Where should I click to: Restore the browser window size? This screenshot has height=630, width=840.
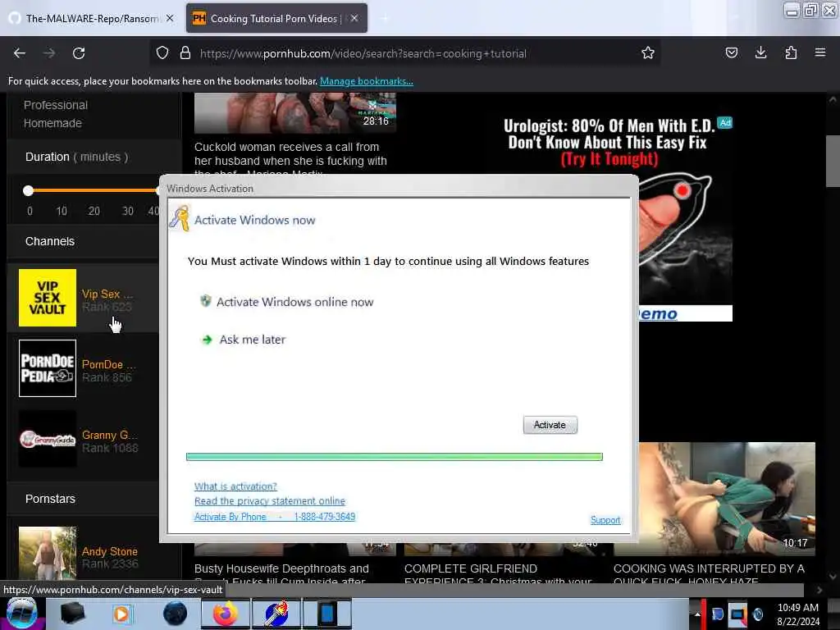810,10
